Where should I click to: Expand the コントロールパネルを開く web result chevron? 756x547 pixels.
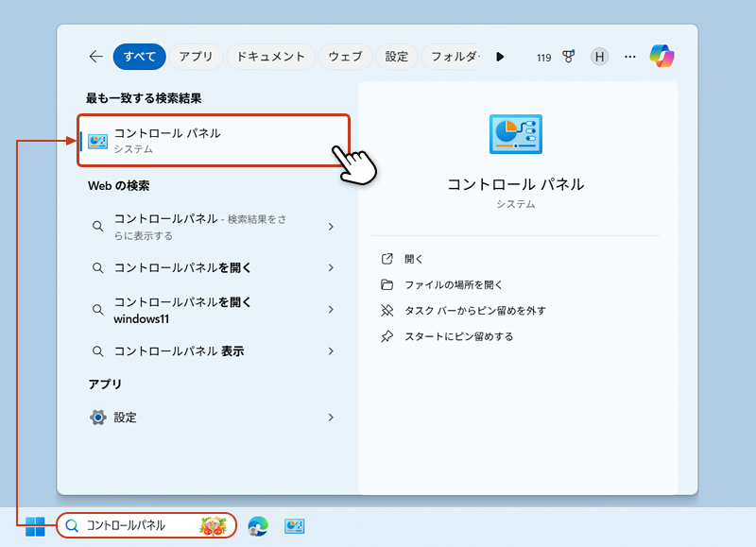coord(332,267)
